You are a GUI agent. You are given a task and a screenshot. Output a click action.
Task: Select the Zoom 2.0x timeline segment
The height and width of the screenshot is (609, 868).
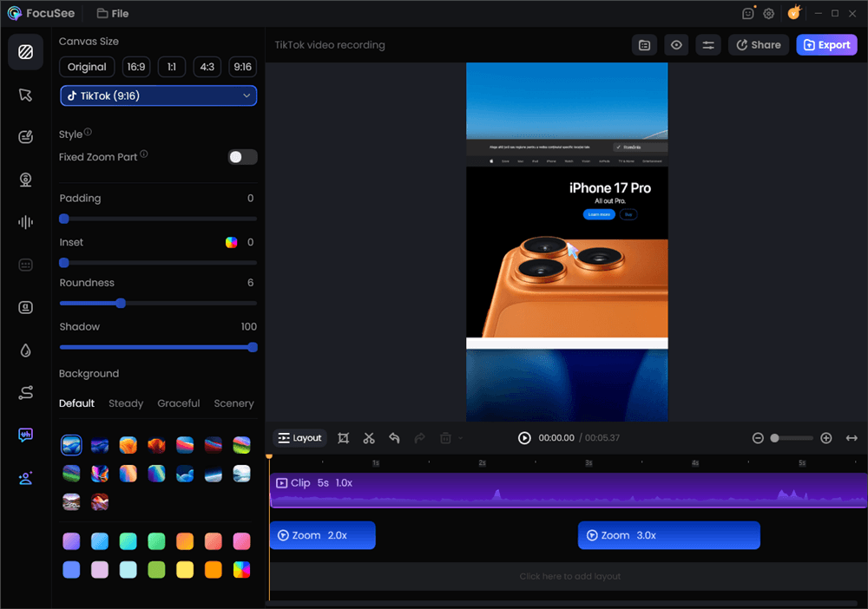[x=323, y=535]
